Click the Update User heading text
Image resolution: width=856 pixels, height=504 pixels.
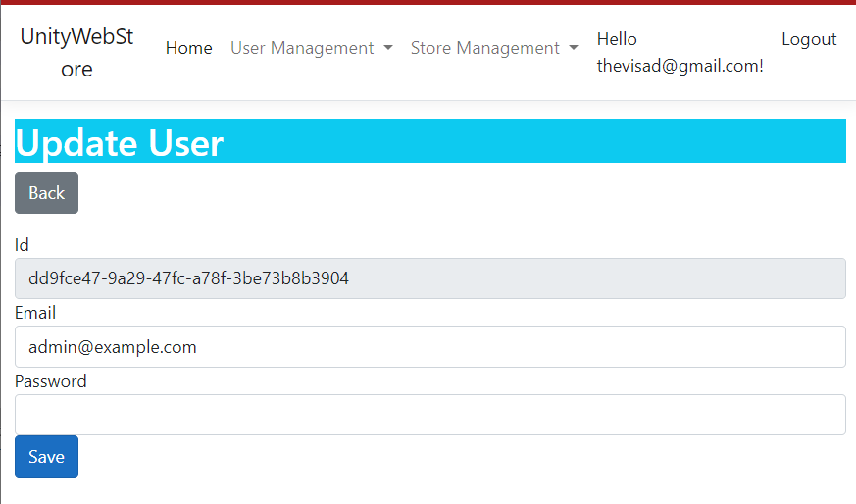[120, 143]
